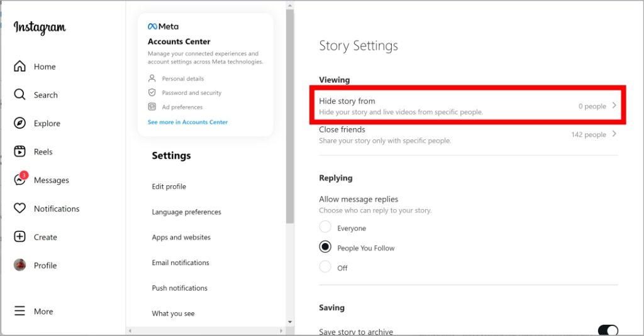This screenshot has height=336, width=644.
Task: Open Profile avatar picture
Action: 19,265
